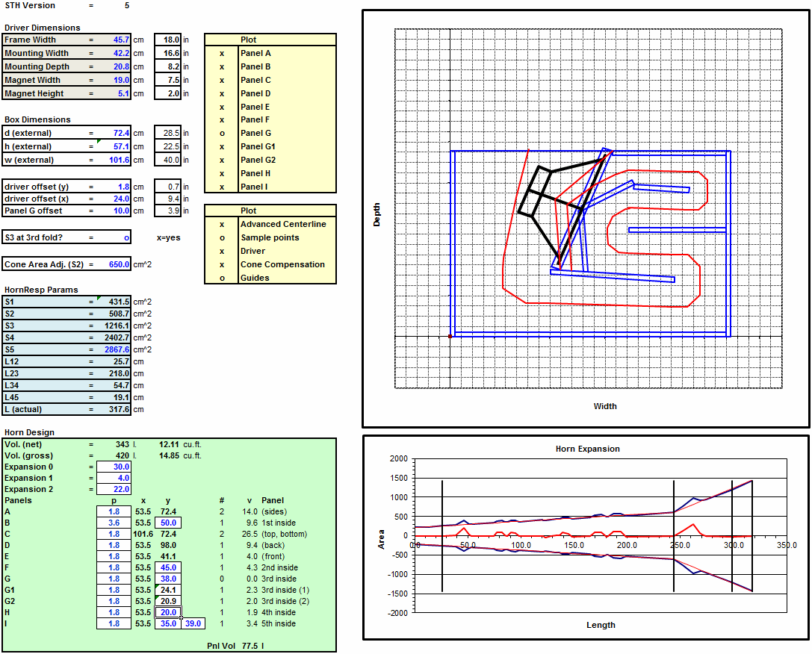This screenshot has width=812, height=654.
Task: Select the S3 at 3rd fold value cell
Action: pos(114,237)
